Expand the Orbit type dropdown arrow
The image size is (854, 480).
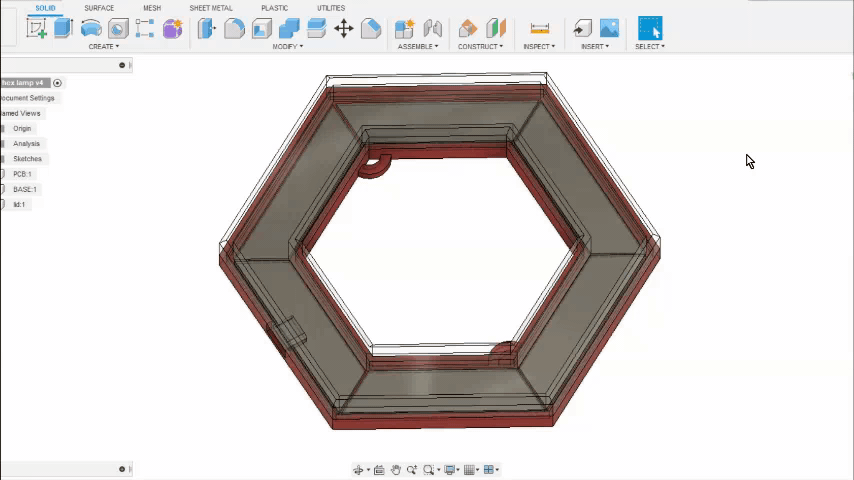click(x=368, y=470)
